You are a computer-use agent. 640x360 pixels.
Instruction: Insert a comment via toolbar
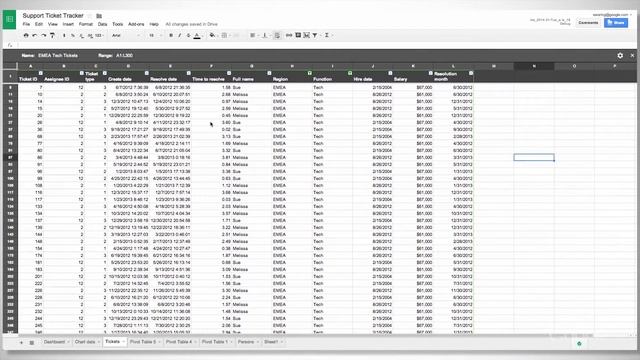click(298, 36)
